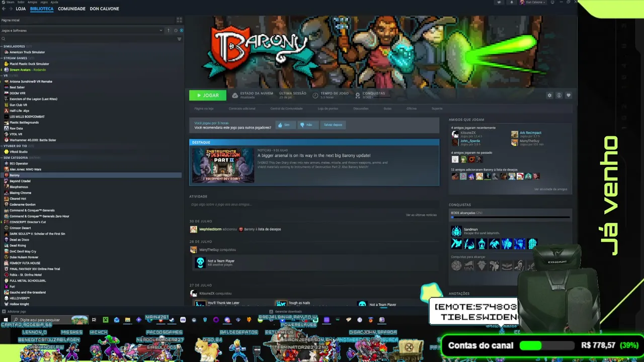Toggle Barony as a favorite with the heart
Image resolution: width=644 pixels, height=362 pixels.
[x=568, y=95]
